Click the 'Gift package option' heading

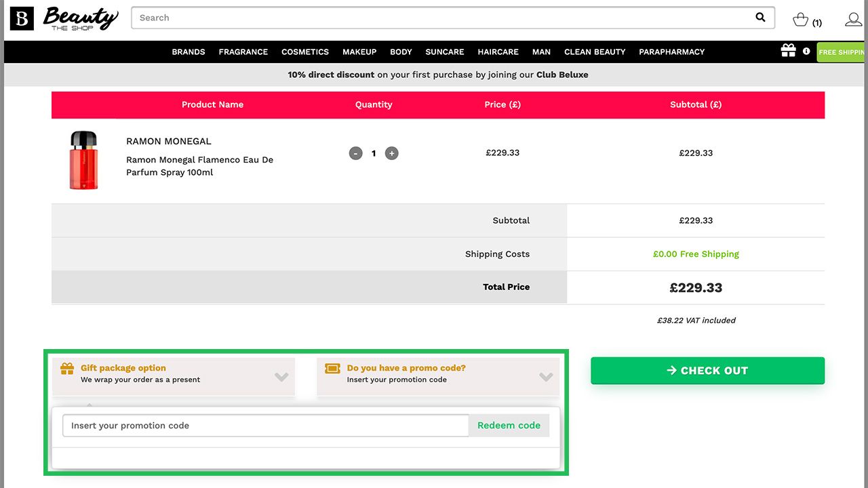[x=123, y=368]
